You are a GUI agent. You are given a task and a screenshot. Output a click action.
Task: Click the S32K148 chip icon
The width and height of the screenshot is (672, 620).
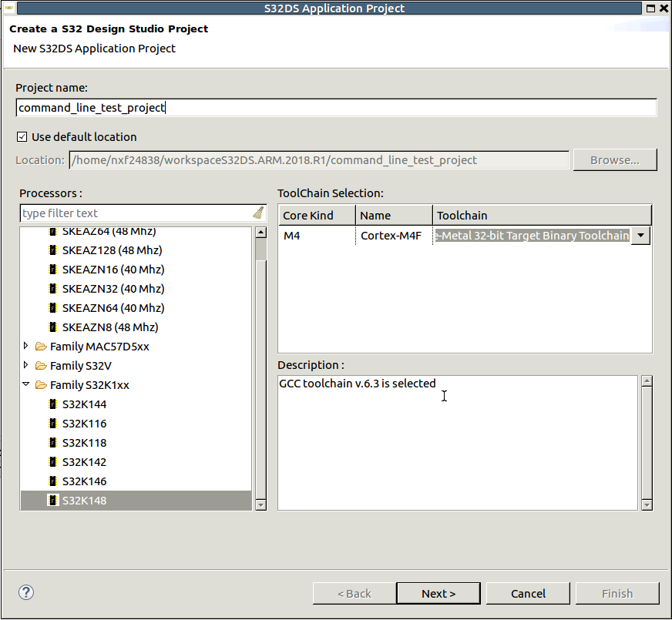pyautogui.click(x=52, y=501)
